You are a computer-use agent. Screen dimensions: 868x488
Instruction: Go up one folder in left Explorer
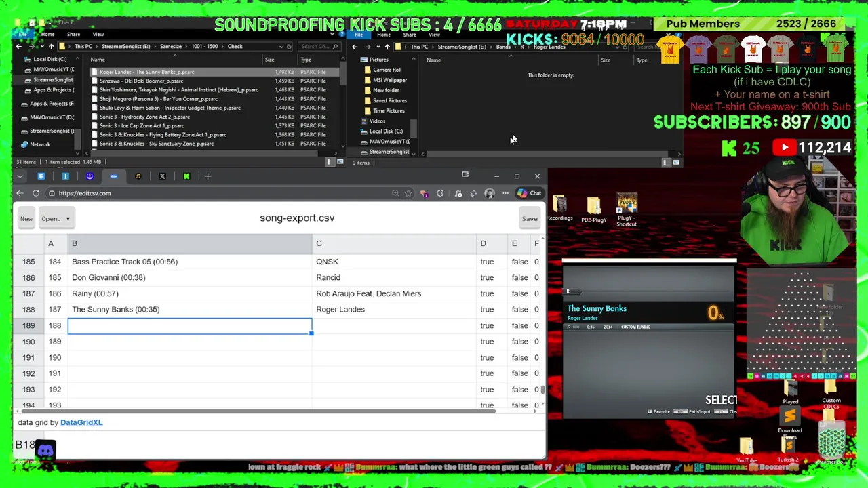[x=51, y=47]
